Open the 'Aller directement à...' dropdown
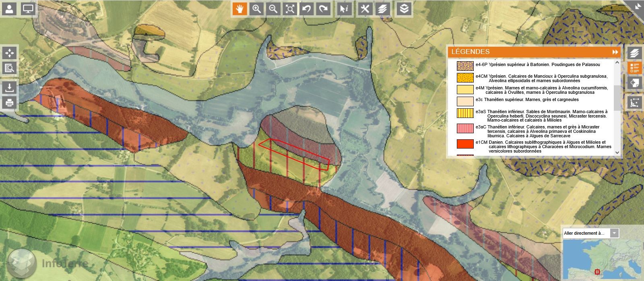The height and width of the screenshot is (281, 644). pos(614,233)
